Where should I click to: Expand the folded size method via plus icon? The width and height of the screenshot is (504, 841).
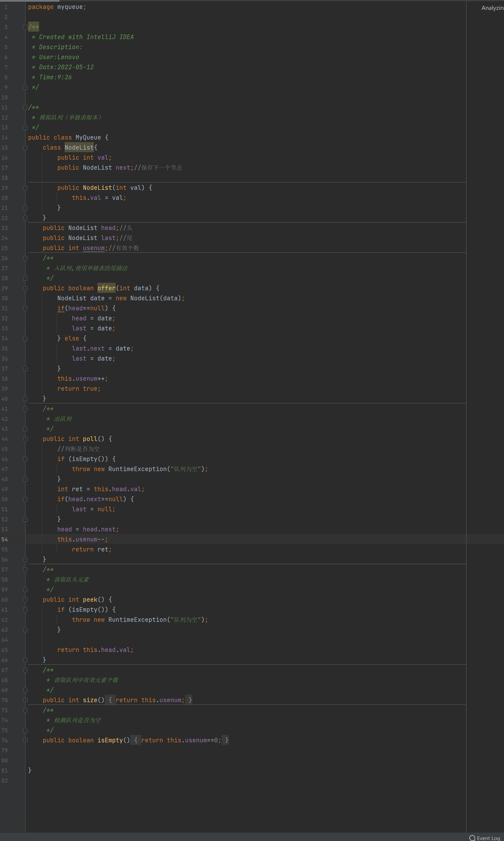(25, 700)
